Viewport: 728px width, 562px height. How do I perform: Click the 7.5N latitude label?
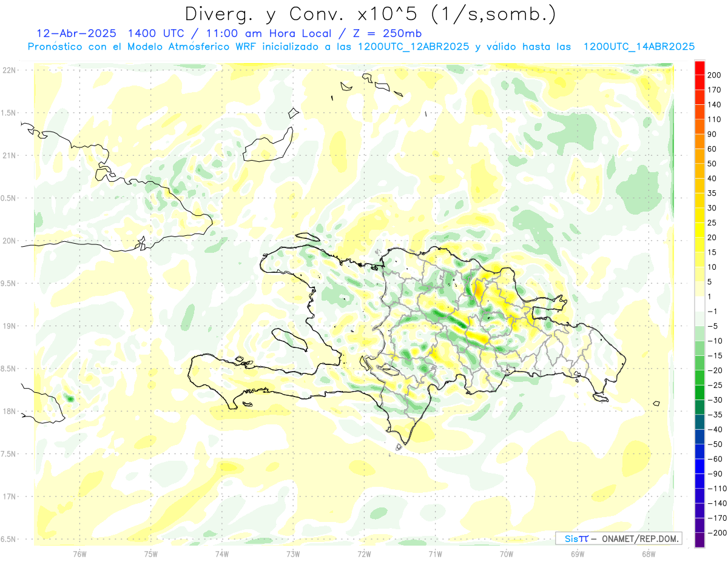tap(8, 454)
